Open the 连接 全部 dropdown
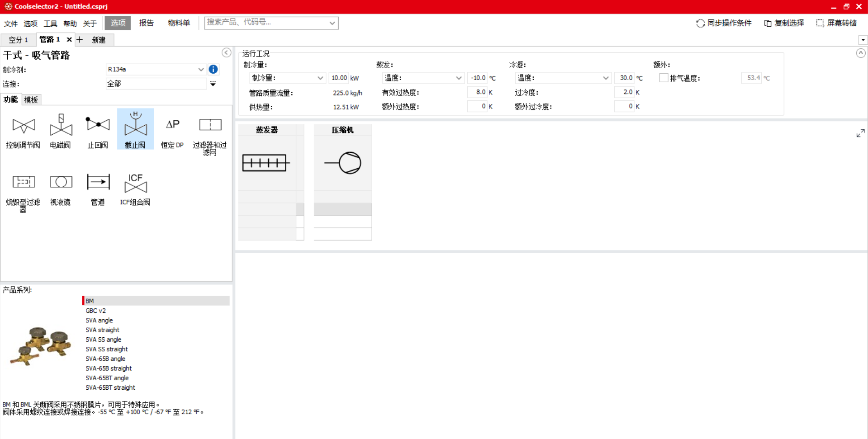 213,84
